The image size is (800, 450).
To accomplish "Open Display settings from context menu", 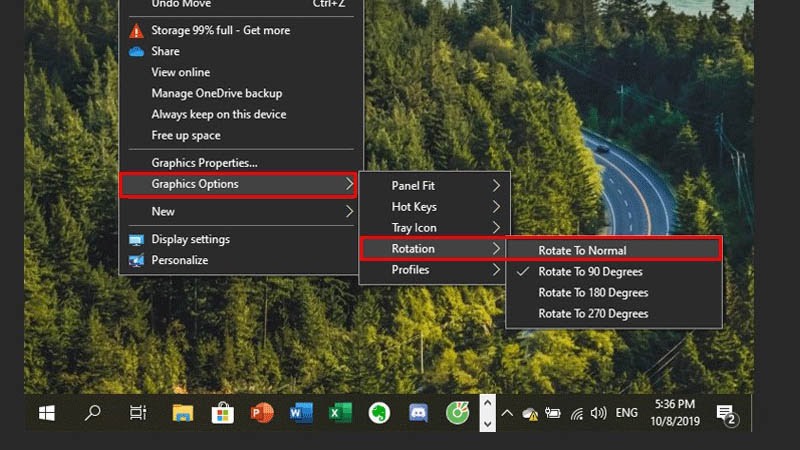I will pyautogui.click(x=190, y=239).
